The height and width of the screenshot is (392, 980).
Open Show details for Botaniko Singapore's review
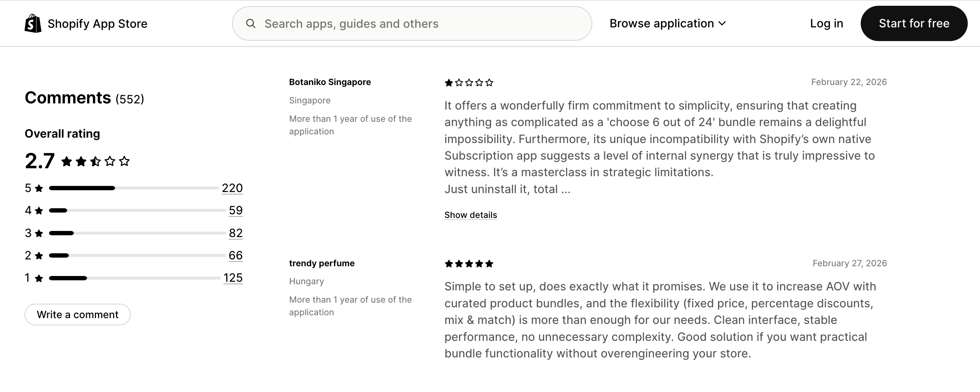click(x=470, y=215)
